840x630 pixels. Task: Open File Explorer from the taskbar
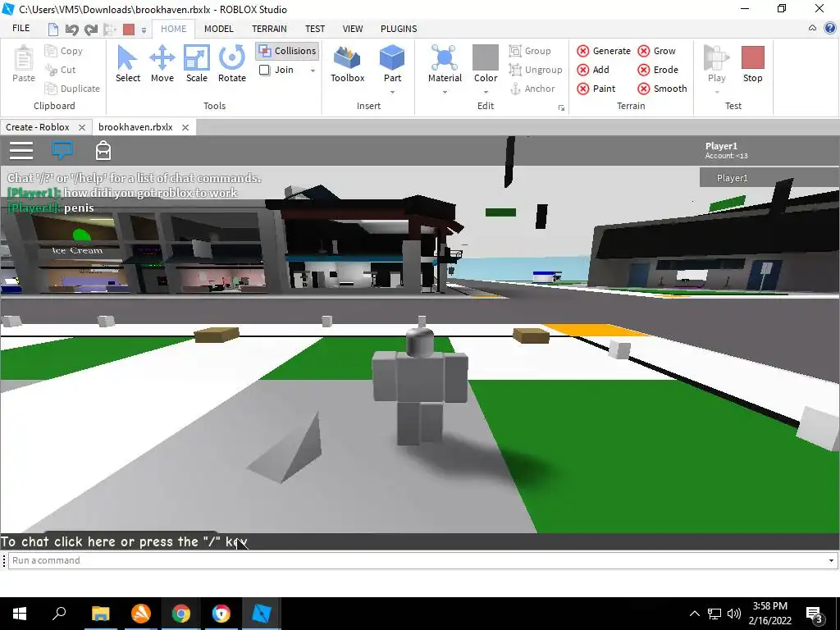(100, 614)
